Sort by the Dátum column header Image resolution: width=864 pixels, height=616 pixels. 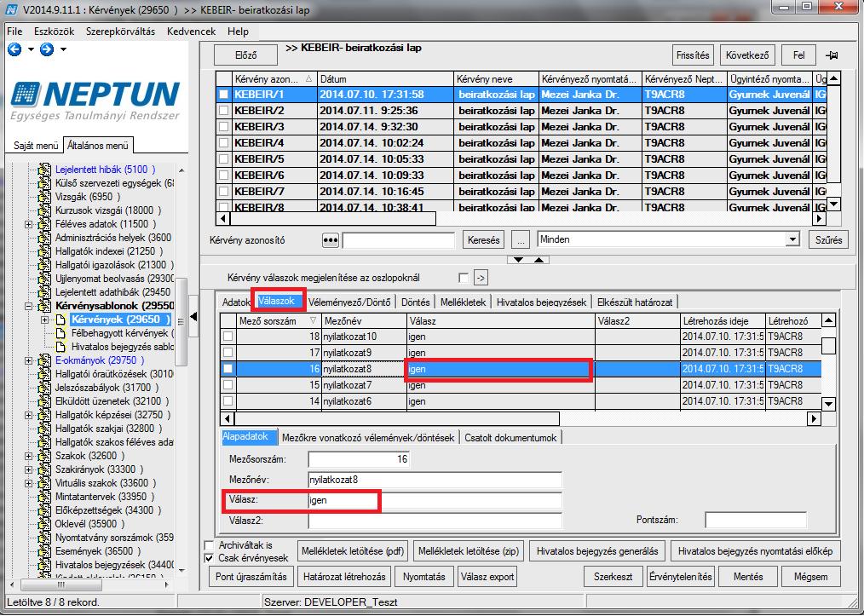pyautogui.click(x=386, y=79)
